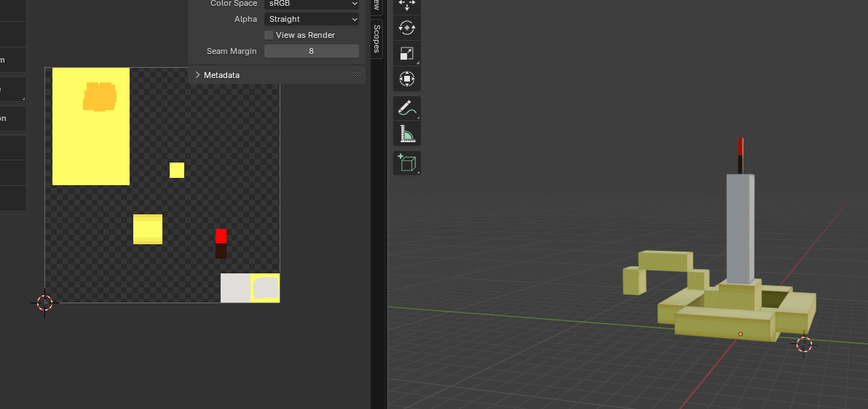
Task: Open the Color Space sRGB dropdown
Action: coord(312,4)
